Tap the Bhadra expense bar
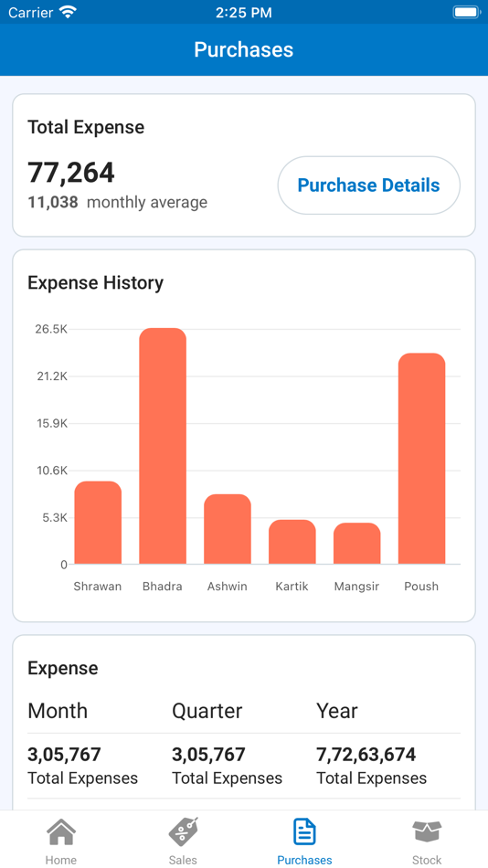 point(163,446)
